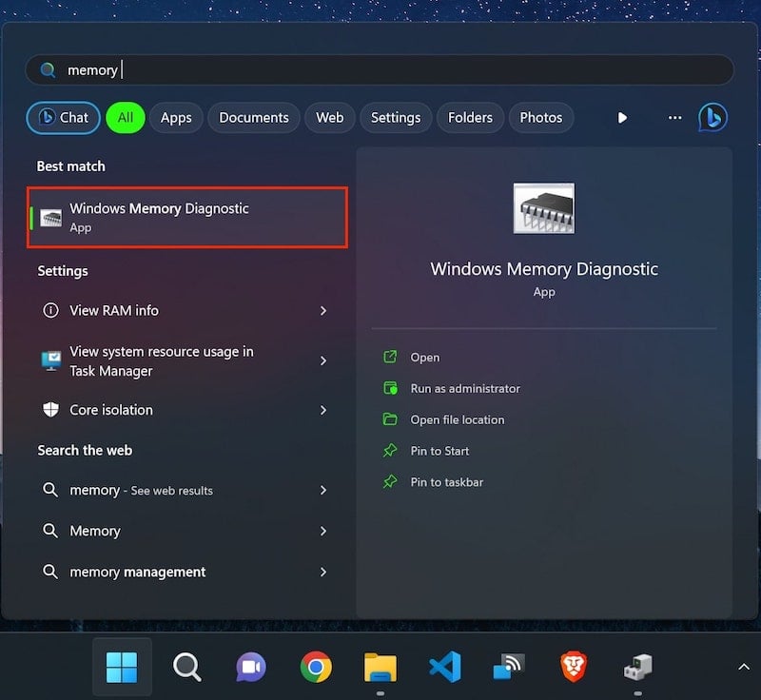Open the Bing Chat icon at top right
Image resolution: width=761 pixels, height=700 pixels.
[x=712, y=117]
